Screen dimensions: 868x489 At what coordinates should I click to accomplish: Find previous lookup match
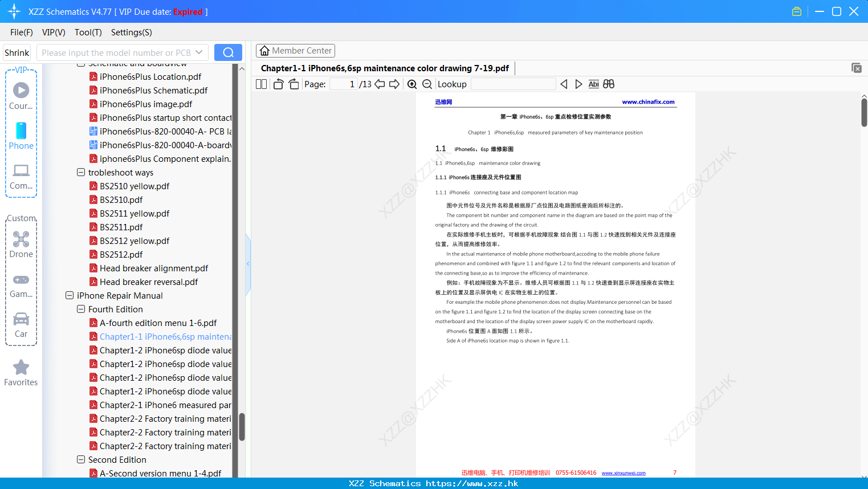tap(564, 84)
